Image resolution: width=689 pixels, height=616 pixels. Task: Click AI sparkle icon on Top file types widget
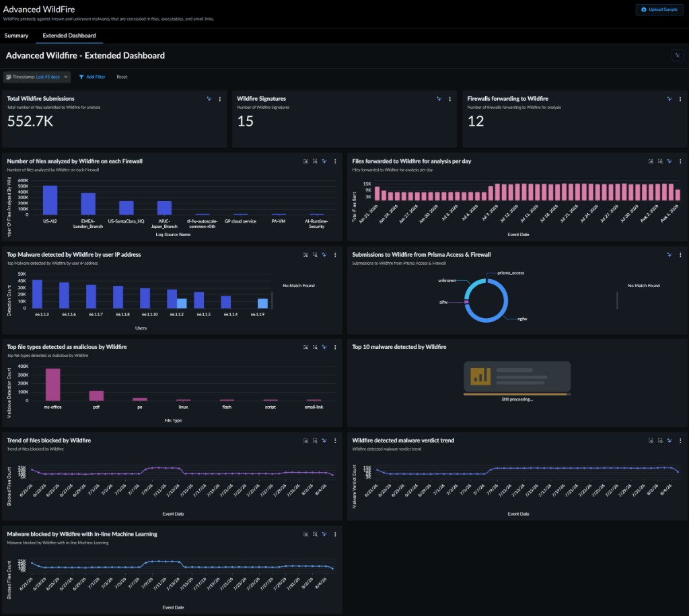coord(324,347)
